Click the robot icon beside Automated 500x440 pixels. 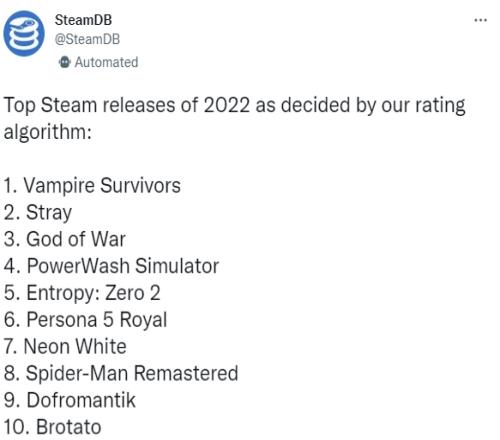point(64,62)
